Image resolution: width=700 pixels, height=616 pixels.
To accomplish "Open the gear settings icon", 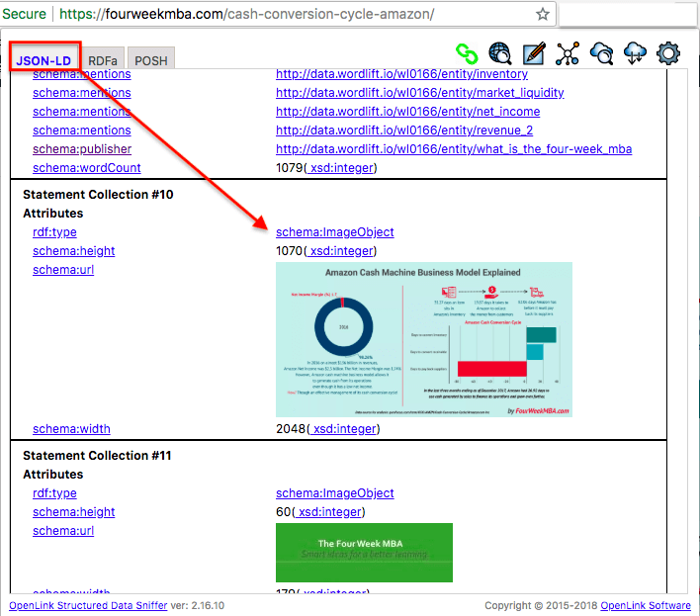I will click(668, 53).
